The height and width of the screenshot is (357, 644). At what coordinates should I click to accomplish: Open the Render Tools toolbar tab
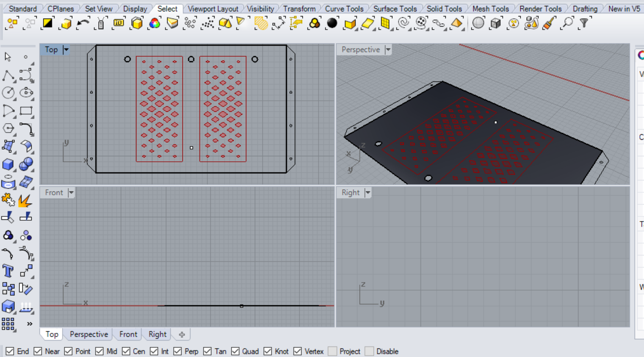540,8
